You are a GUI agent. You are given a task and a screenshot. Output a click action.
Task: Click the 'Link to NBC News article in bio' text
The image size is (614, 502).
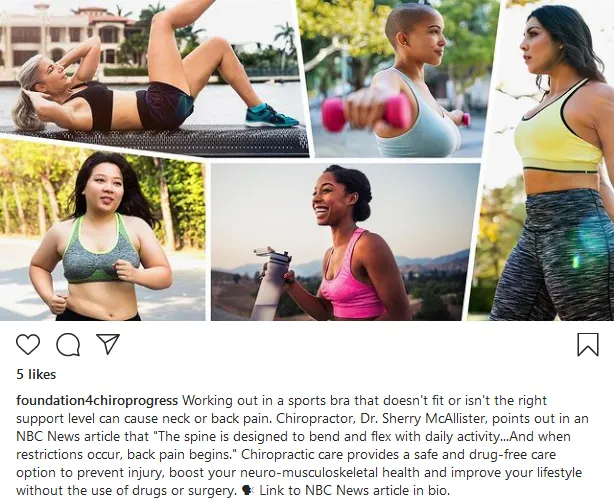(x=355, y=490)
